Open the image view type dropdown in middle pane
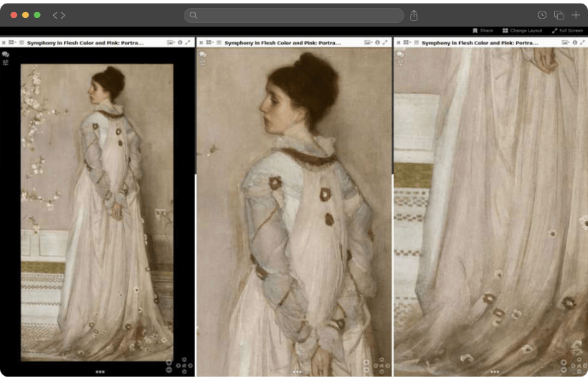The width and height of the screenshot is (588, 380). point(369,42)
